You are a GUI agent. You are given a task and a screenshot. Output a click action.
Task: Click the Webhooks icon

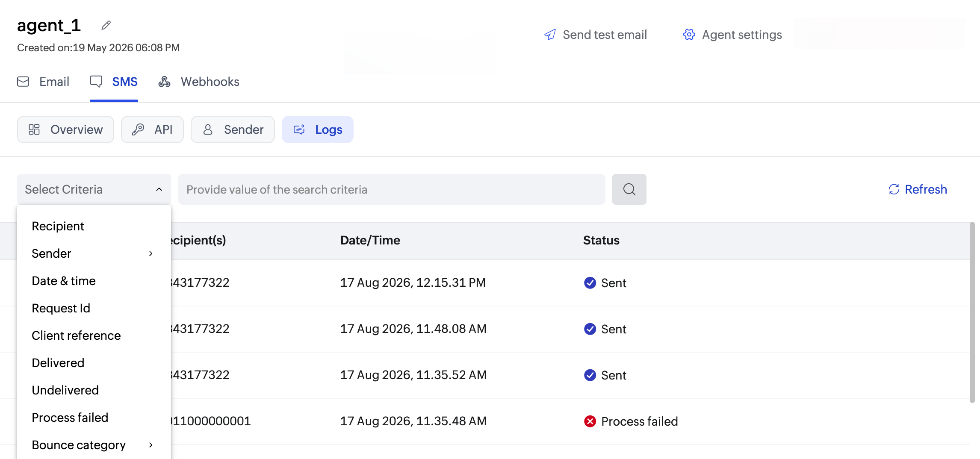165,82
